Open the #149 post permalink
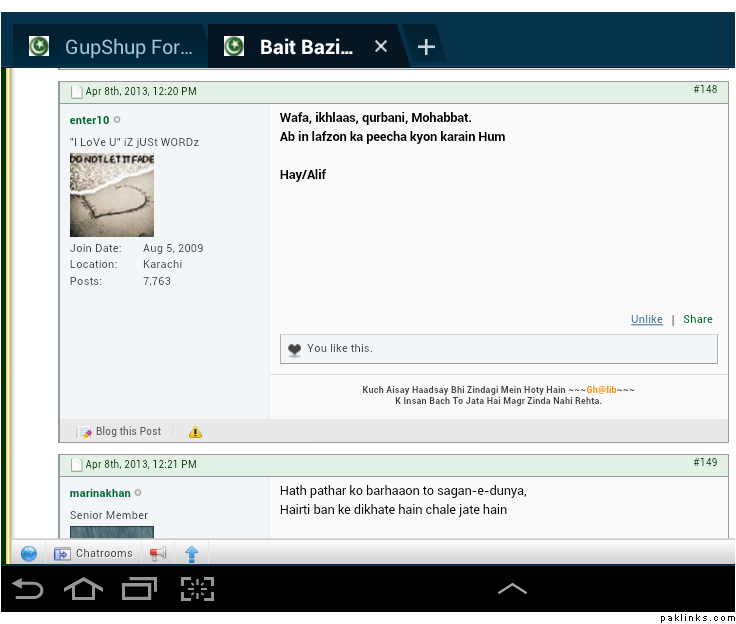The height and width of the screenshot is (624, 736). click(705, 463)
